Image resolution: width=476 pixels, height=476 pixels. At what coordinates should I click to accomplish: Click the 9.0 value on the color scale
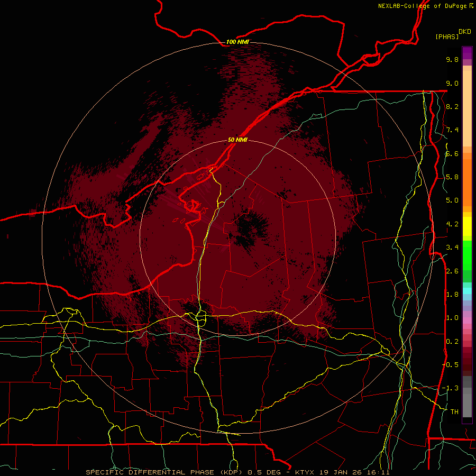pyautogui.click(x=452, y=83)
